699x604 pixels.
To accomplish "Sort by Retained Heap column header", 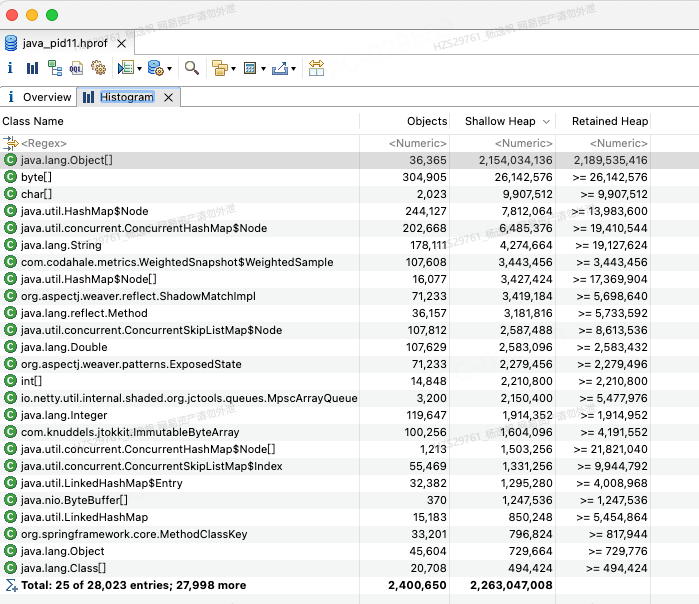I will [603, 121].
